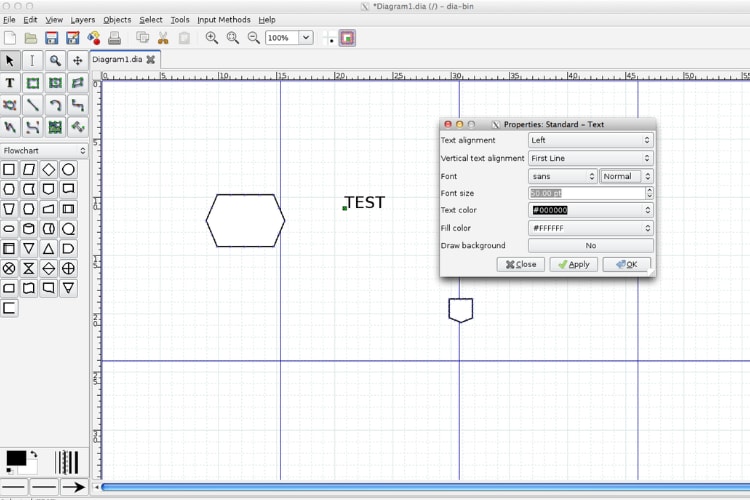Click the Paste clipboard icon
750x500 pixels.
click(184, 38)
